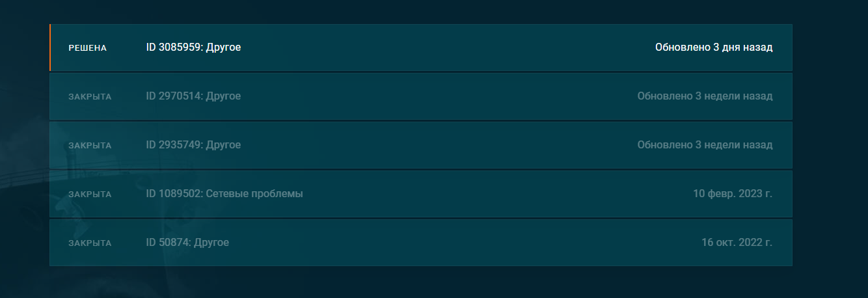This screenshot has height=298, width=868.
Task: Click ЗАКРЫТА status of ticket 1089502
Action: pyautogui.click(x=90, y=195)
